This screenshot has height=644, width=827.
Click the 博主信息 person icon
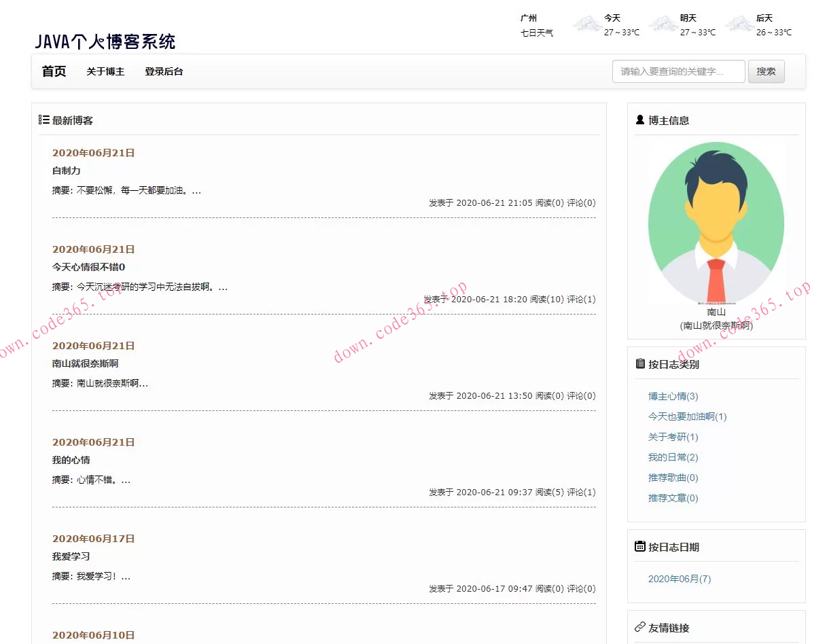tap(639, 120)
